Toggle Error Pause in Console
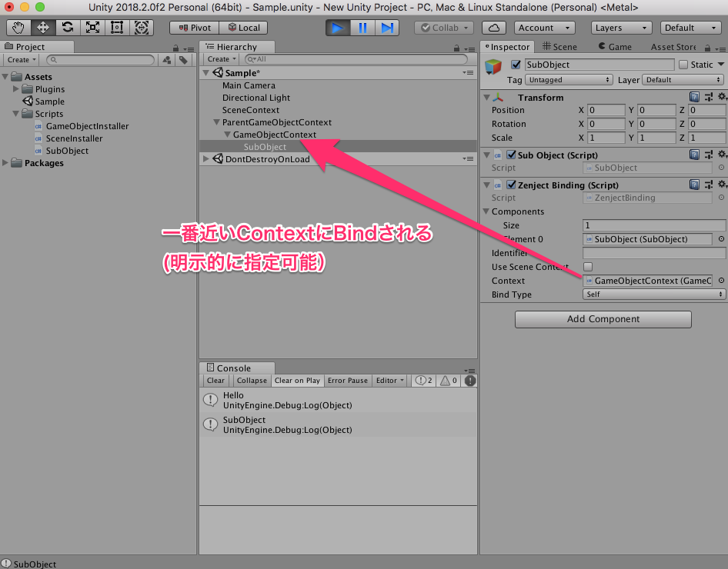Viewport: 728px width, 569px height. (347, 381)
